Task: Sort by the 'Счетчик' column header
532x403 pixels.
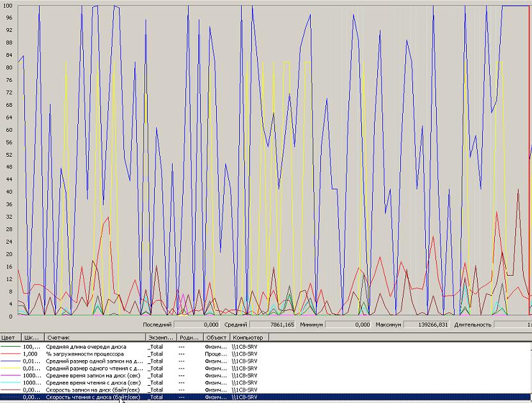Action: click(94, 337)
